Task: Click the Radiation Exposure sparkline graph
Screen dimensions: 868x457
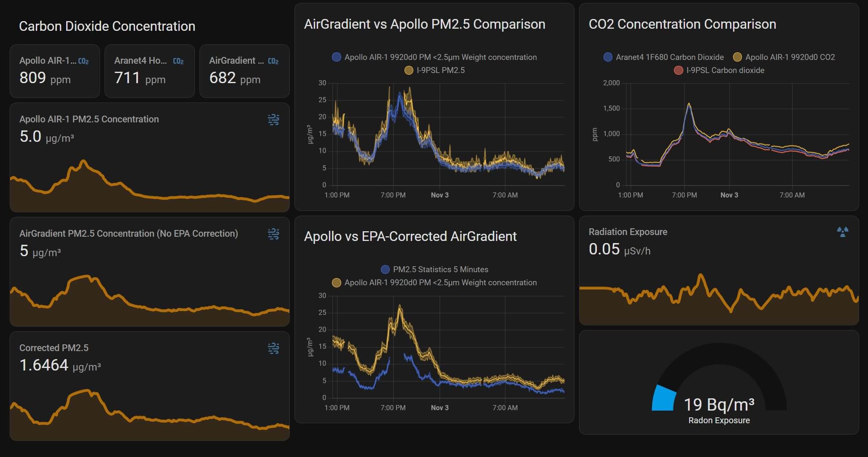Action: 719,299
